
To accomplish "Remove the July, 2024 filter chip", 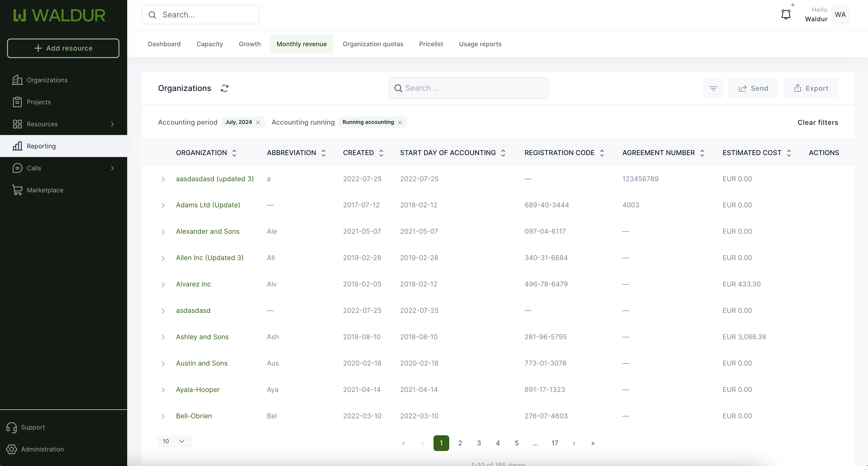I will coord(258,122).
